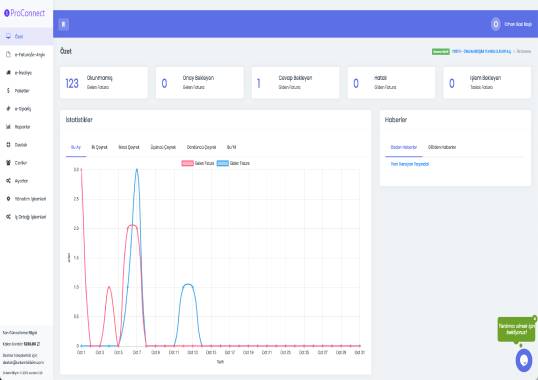The height and width of the screenshot is (380, 538).
Task: Open the İşlem Bekleyen Taslak Fatura card
Action: (487, 83)
